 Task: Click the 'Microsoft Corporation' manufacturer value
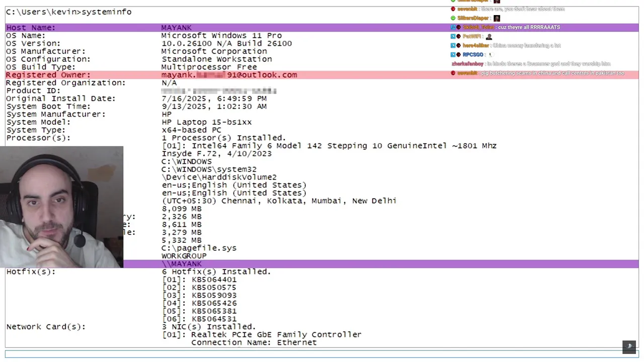(x=214, y=51)
